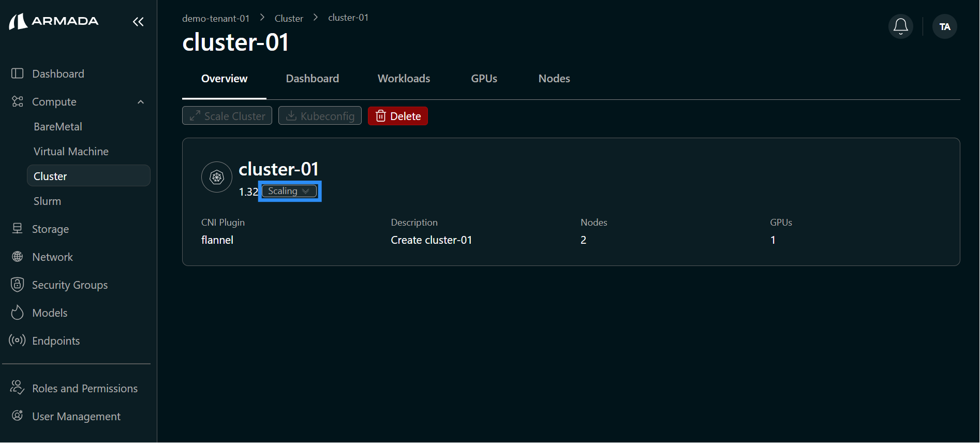Click the trash icon on Delete
This screenshot has height=443, width=980.
[x=381, y=116]
